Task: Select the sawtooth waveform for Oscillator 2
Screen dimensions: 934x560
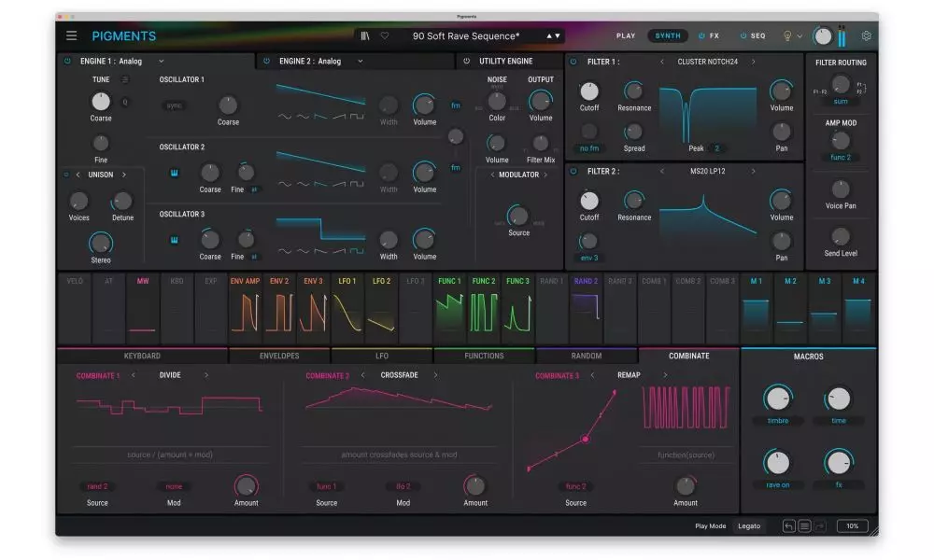Action: [x=321, y=184]
